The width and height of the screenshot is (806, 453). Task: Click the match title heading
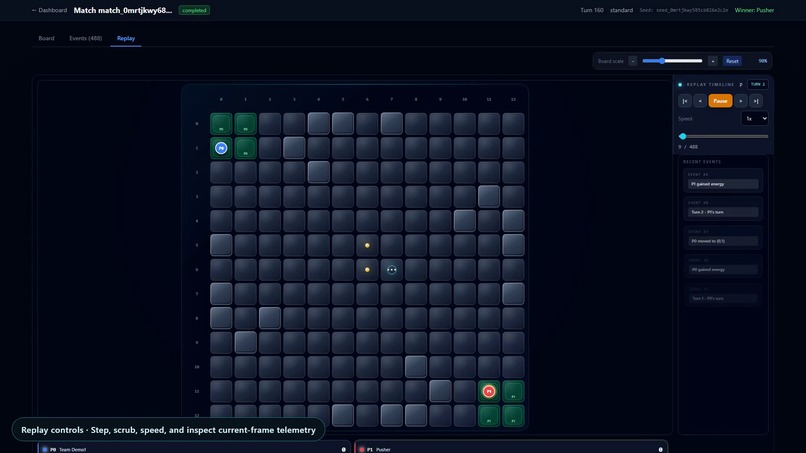coord(122,10)
